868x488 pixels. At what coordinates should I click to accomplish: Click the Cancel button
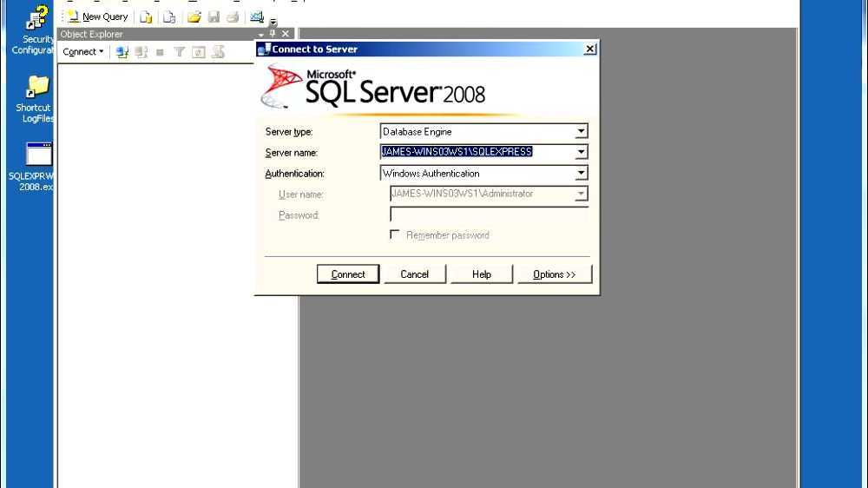click(415, 274)
